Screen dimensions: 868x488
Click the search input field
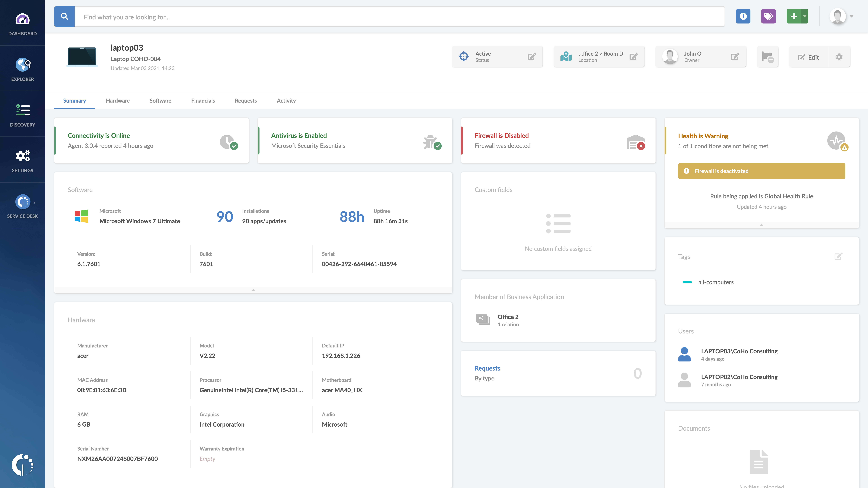coord(399,17)
